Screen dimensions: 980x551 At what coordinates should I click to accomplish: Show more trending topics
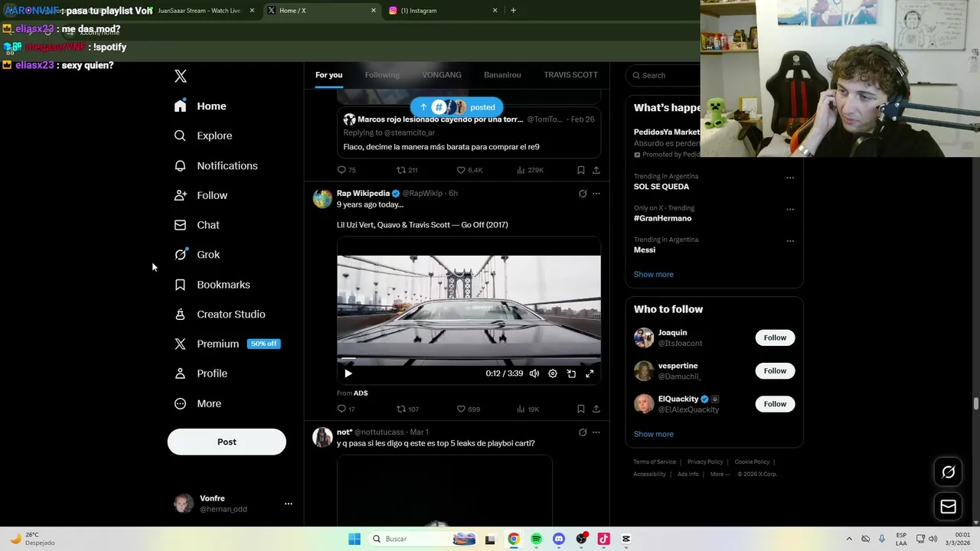click(653, 274)
